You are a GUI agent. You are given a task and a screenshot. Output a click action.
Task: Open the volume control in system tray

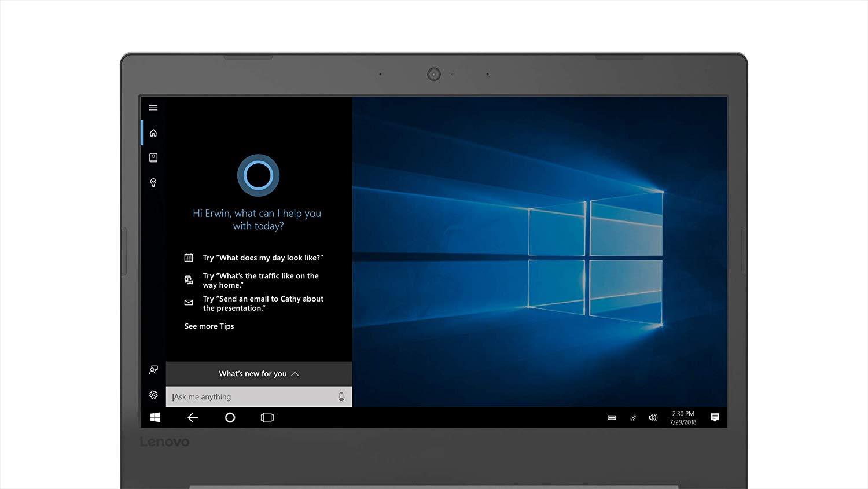tap(653, 417)
